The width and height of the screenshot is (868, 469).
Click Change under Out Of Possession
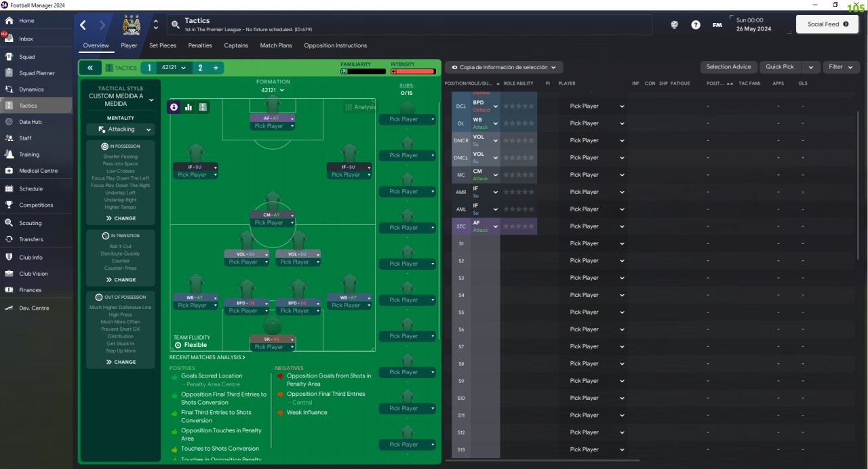[121, 362]
